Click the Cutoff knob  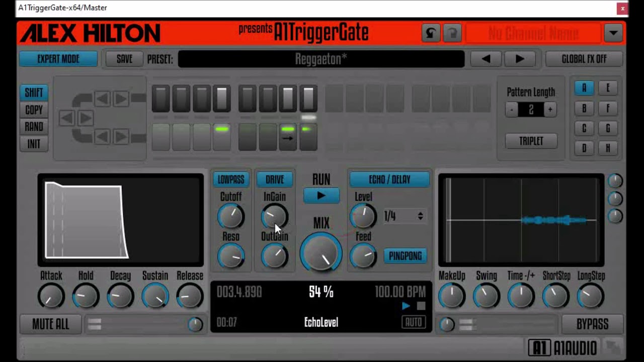[x=231, y=217]
